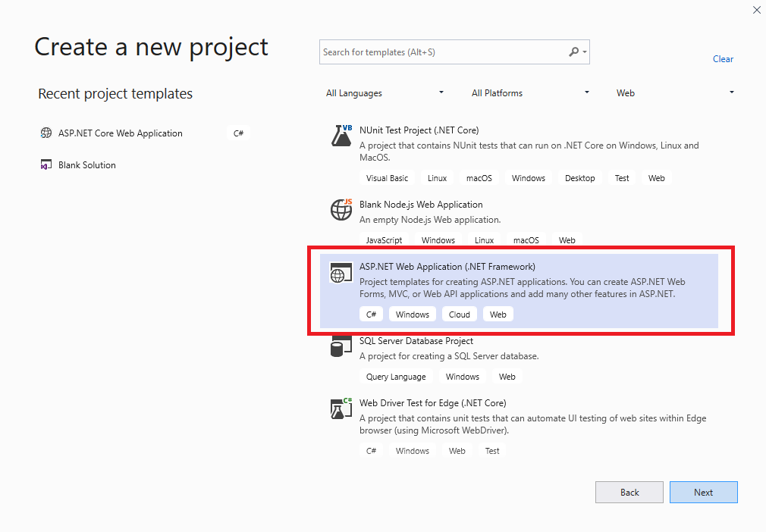
Task: Expand the Web project type dropdown
Action: click(x=675, y=93)
